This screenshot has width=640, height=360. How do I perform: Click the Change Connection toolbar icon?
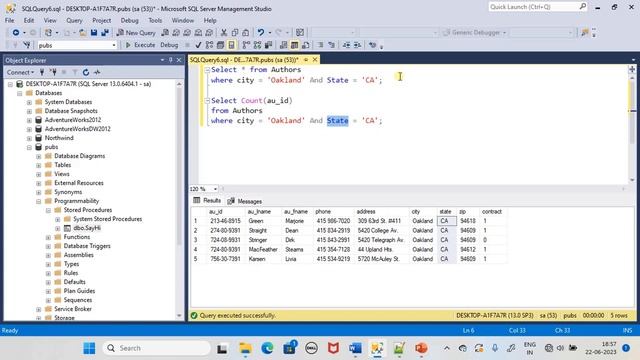tap(27, 45)
